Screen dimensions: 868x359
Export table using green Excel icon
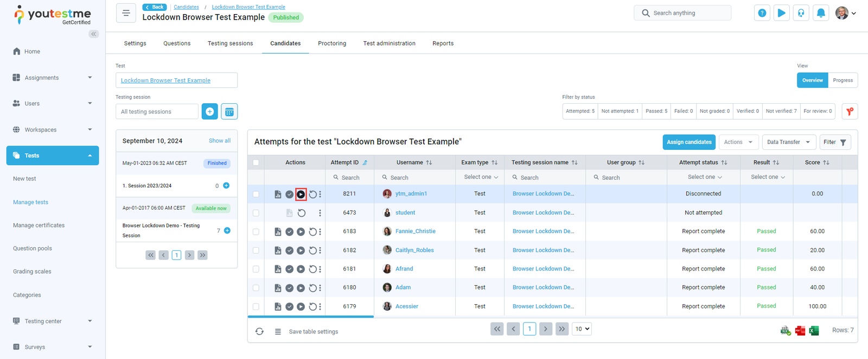pos(814,331)
